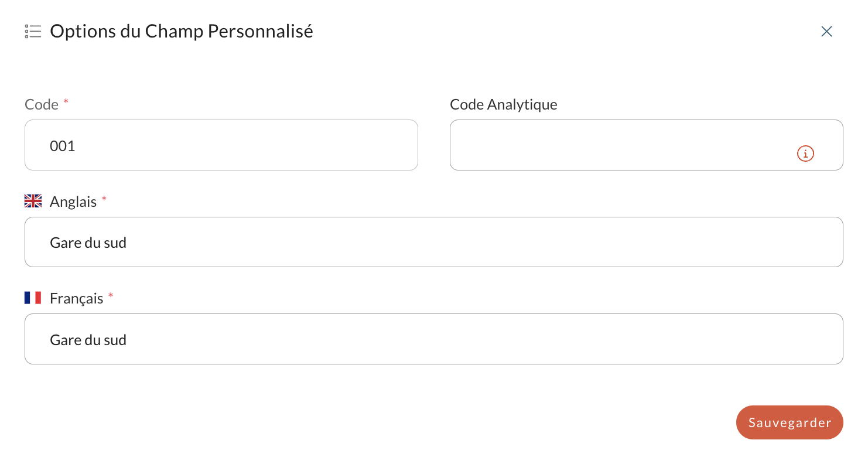Click the Français label text
This screenshot has width=868, height=457.
77,299
